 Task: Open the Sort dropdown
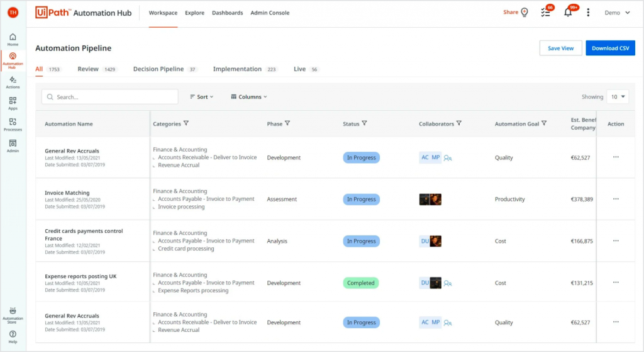[202, 97]
